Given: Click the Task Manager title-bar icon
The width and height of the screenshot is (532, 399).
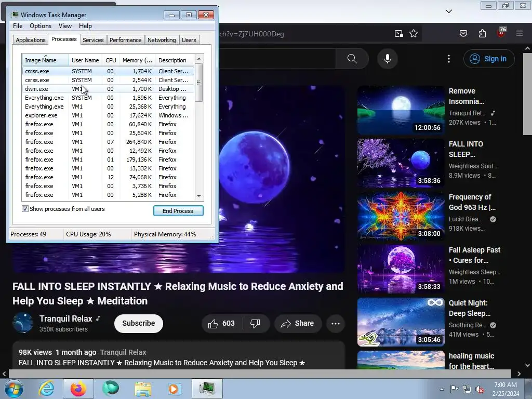Looking at the screenshot, I should (14, 15).
